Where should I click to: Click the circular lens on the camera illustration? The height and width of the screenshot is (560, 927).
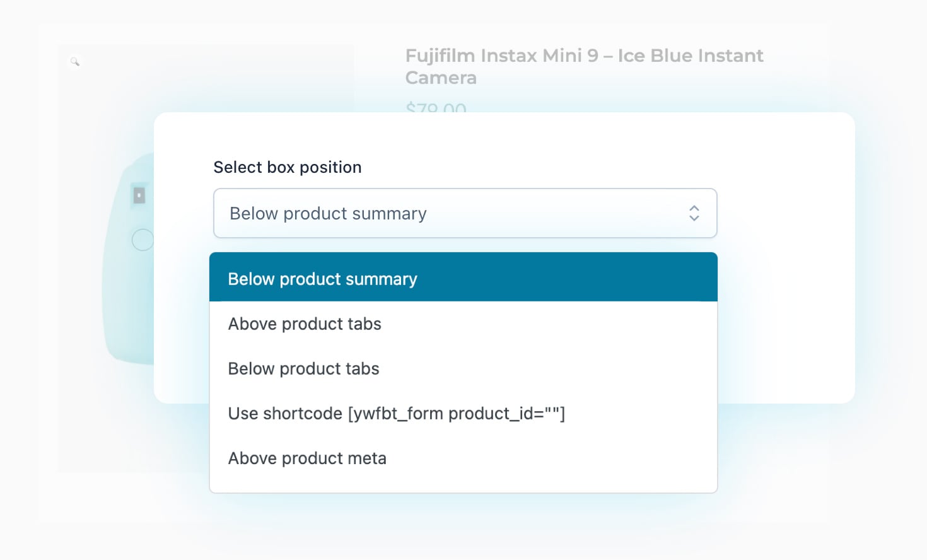click(143, 240)
